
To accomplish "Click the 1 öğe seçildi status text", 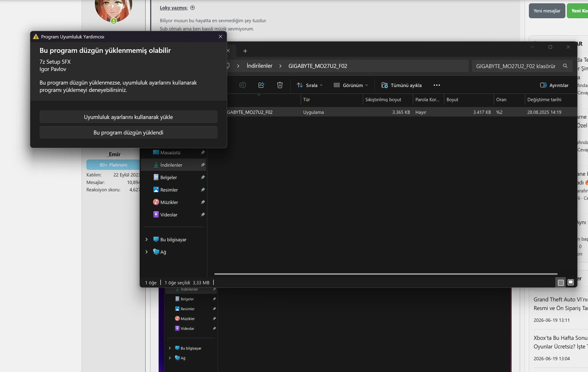I will coord(177,283).
